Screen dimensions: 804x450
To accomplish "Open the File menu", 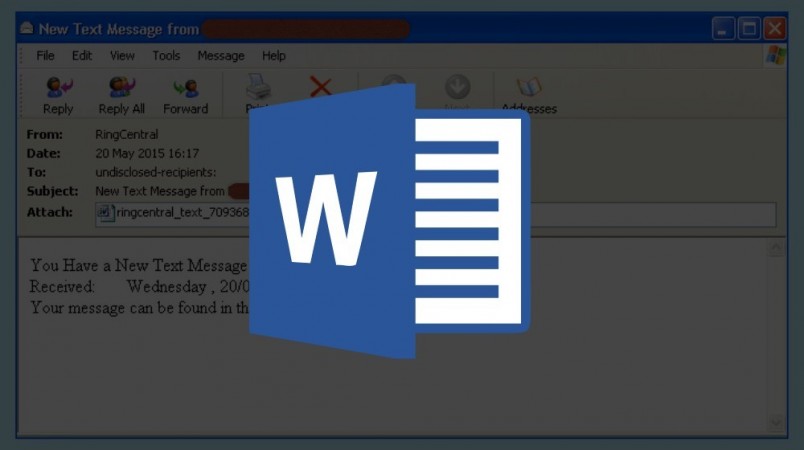I will coord(45,56).
